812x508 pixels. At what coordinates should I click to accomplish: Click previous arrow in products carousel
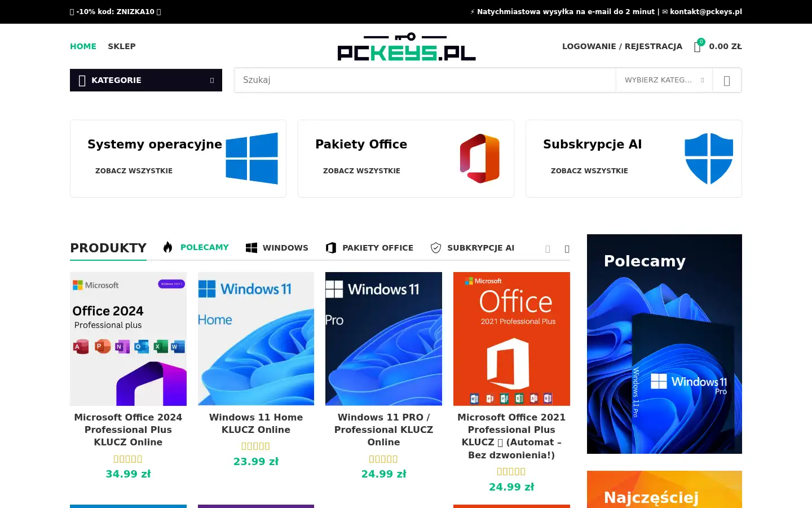tap(548, 249)
